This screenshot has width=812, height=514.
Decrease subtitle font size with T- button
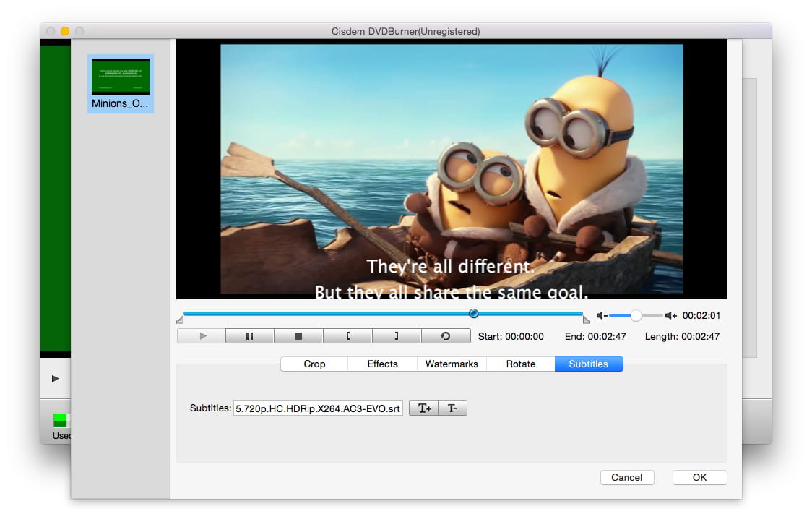tap(453, 408)
